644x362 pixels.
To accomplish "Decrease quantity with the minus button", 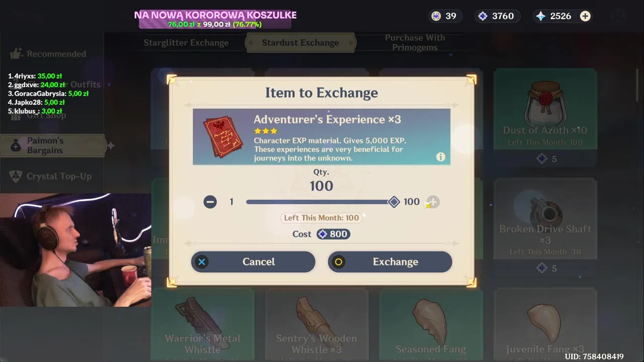I will pos(210,202).
